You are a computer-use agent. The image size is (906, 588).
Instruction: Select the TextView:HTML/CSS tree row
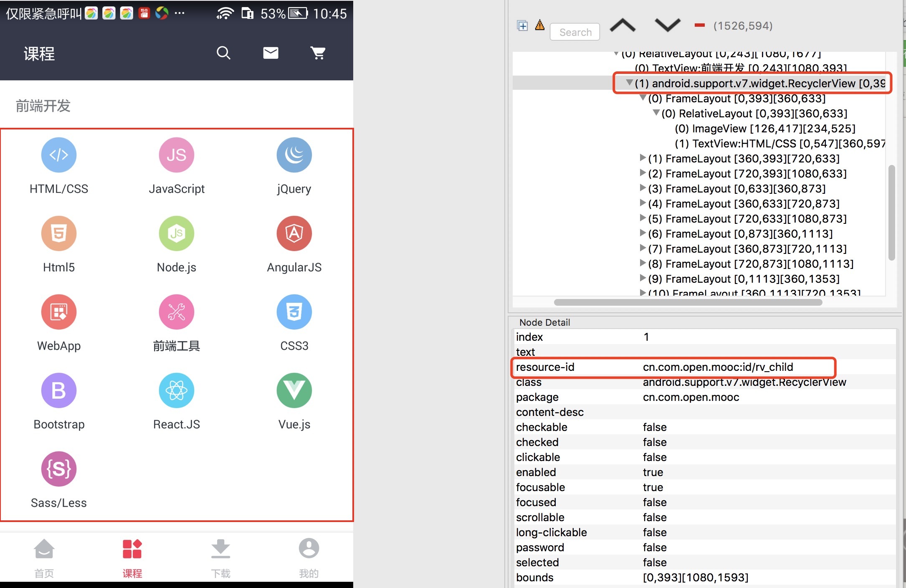pyautogui.click(x=780, y=144)
